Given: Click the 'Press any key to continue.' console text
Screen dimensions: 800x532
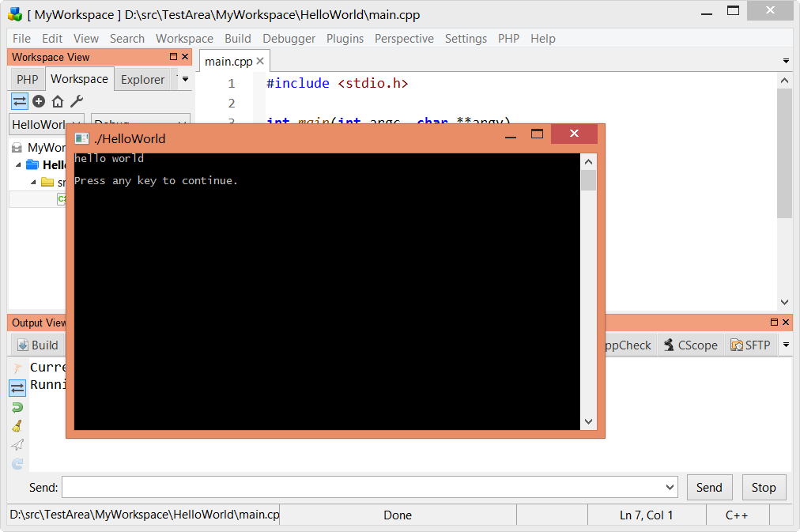Looking at the screenshot, I should click(156, 180).
